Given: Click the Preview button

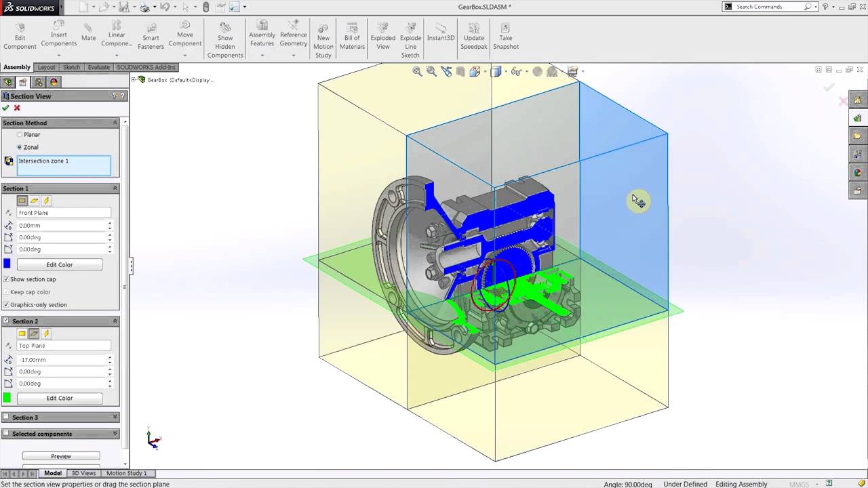Looking at the screenshot, I should click(61, 456).
